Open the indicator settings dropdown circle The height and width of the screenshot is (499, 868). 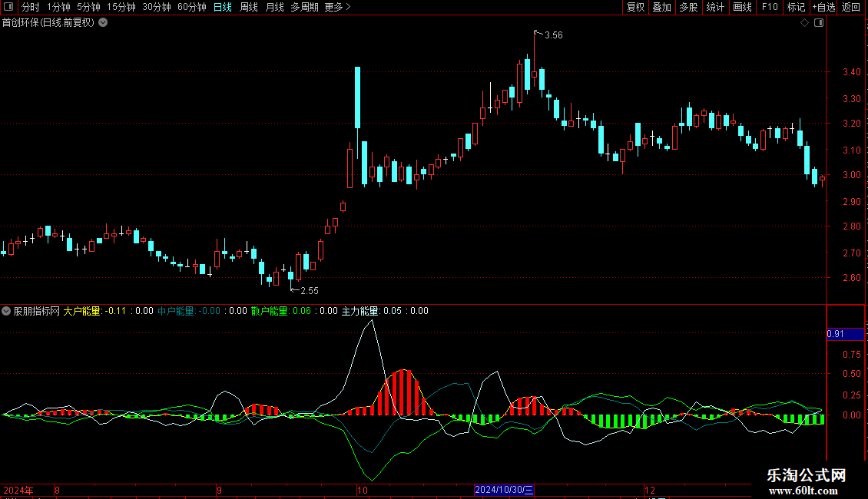[x=6, y=311]
